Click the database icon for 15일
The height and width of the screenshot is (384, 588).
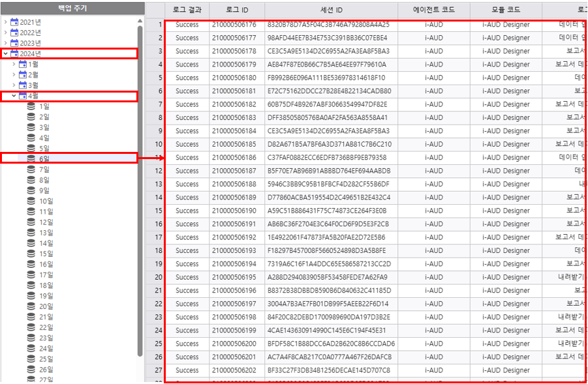click(31, 254)
